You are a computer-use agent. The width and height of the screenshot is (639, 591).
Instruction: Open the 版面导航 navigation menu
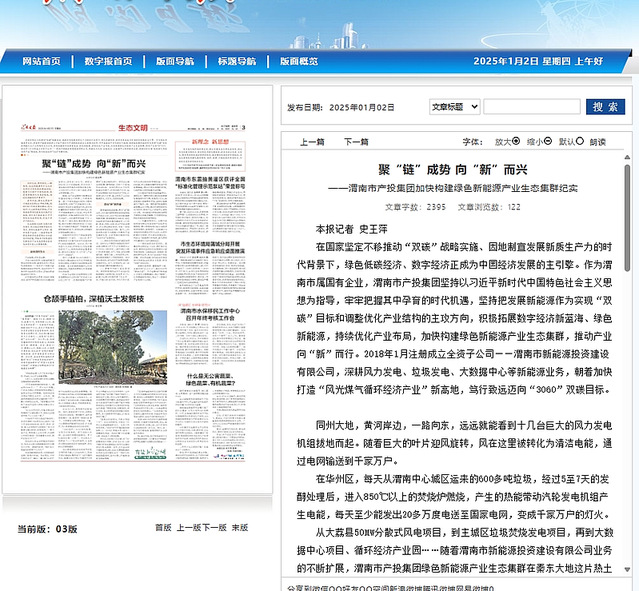(175, 61)
